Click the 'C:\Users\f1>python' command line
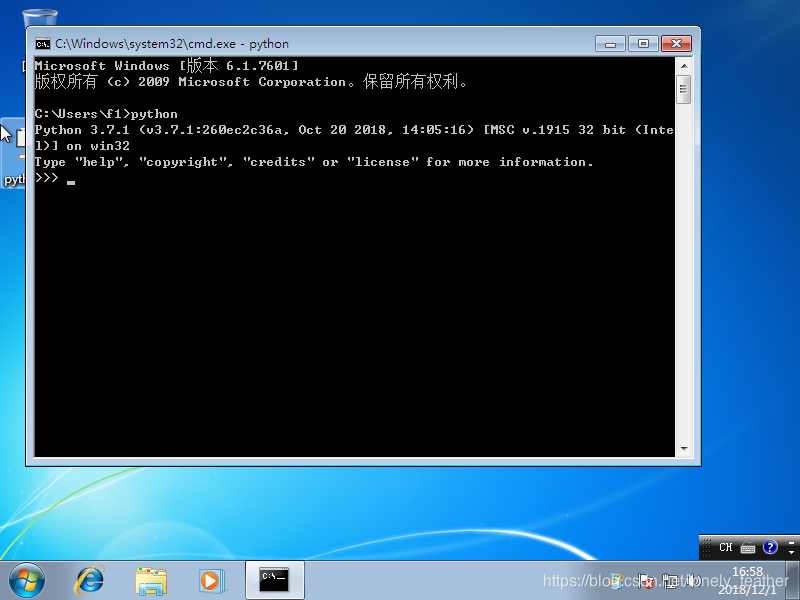800x600 pixels. tap(106, 114)
